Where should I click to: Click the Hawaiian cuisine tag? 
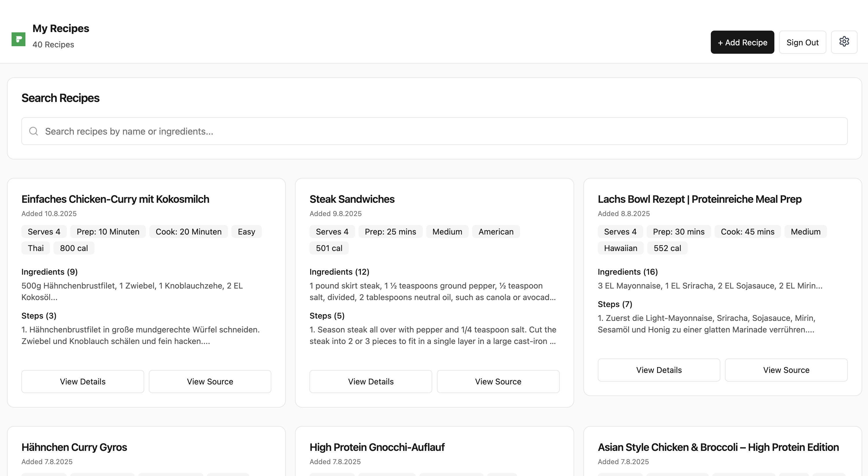tap(620, 248)
